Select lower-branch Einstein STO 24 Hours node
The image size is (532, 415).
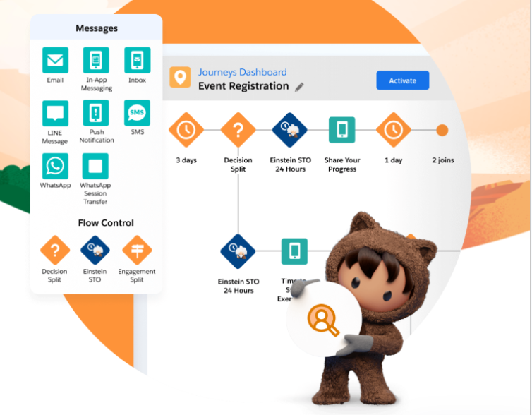pos(238,251)
